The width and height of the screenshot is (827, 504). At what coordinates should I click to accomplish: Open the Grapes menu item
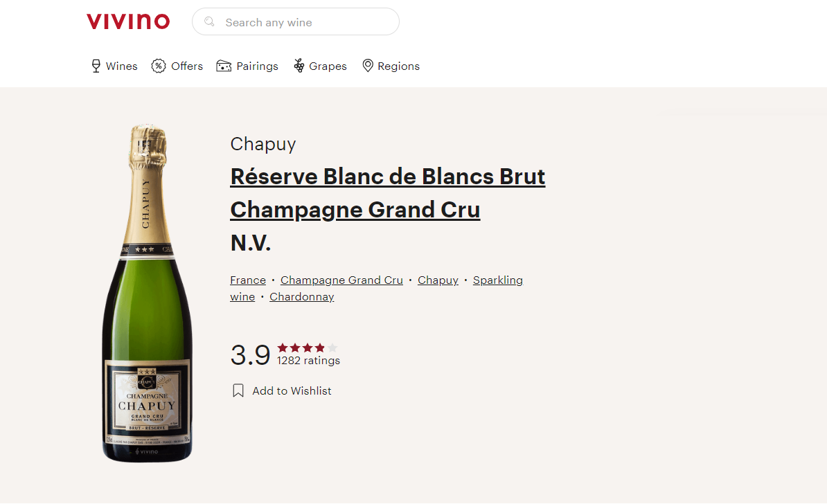320,66
